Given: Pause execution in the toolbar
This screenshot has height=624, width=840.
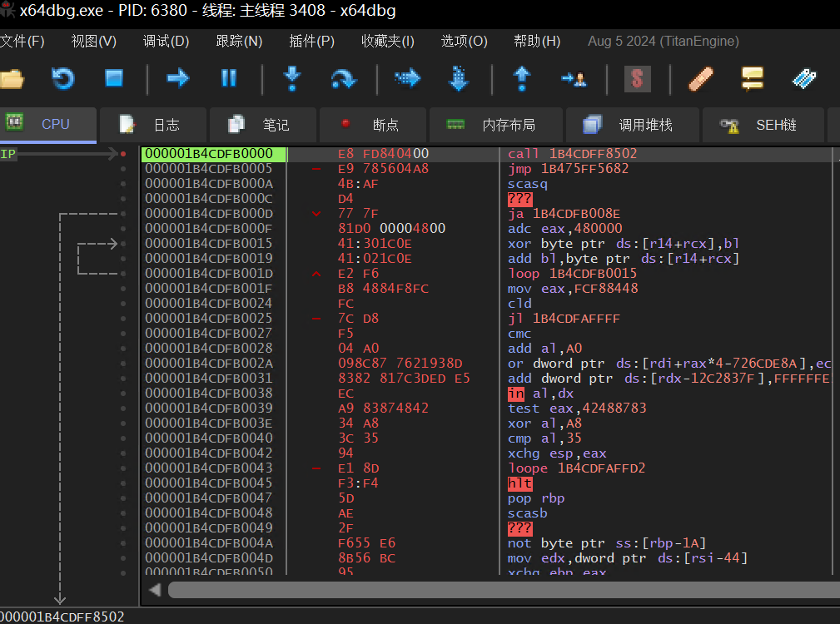Looking at the screenshot, I should pos(228,79).
